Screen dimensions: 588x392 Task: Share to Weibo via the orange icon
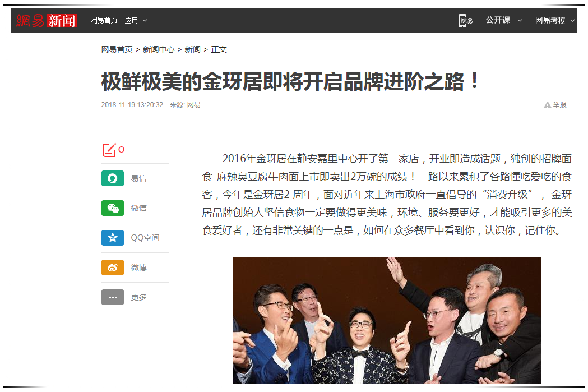pos(113,268)
